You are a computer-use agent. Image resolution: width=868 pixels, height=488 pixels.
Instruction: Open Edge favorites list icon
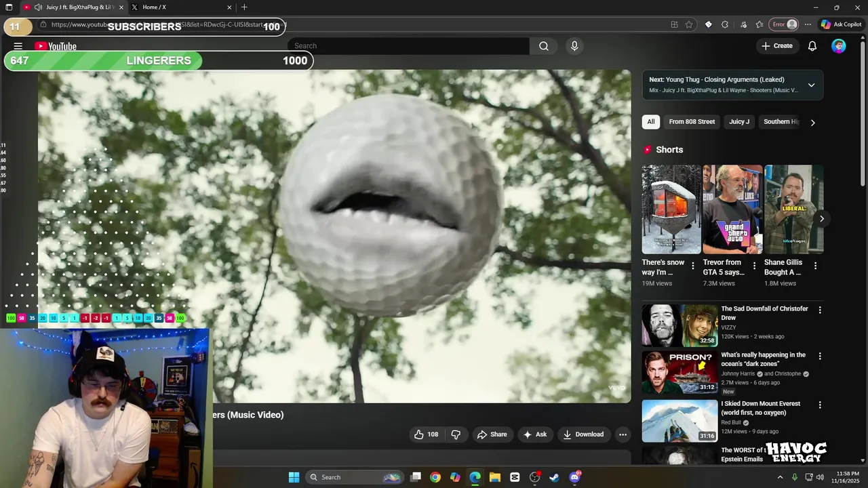(759, 24)
